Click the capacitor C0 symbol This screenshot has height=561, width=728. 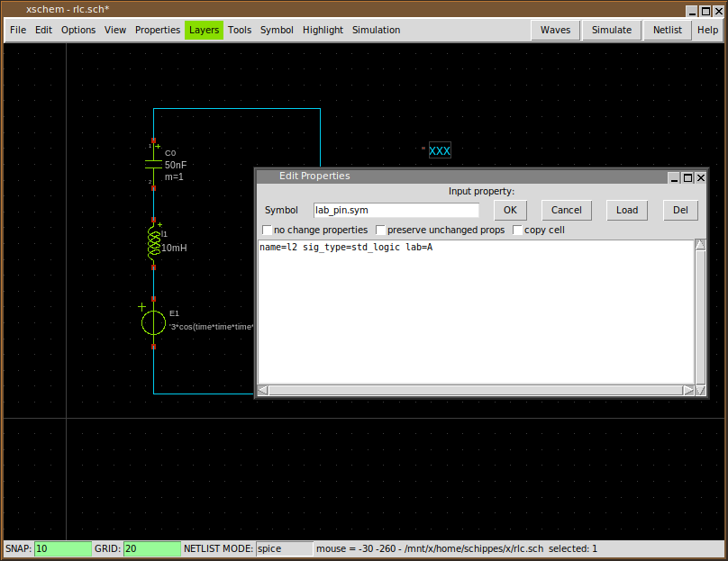coord(153,164)
